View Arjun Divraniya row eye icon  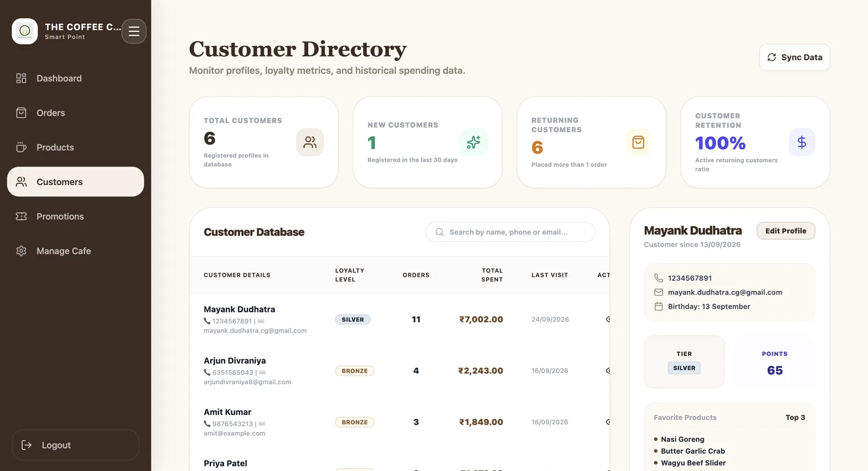[x=608, y=371]
